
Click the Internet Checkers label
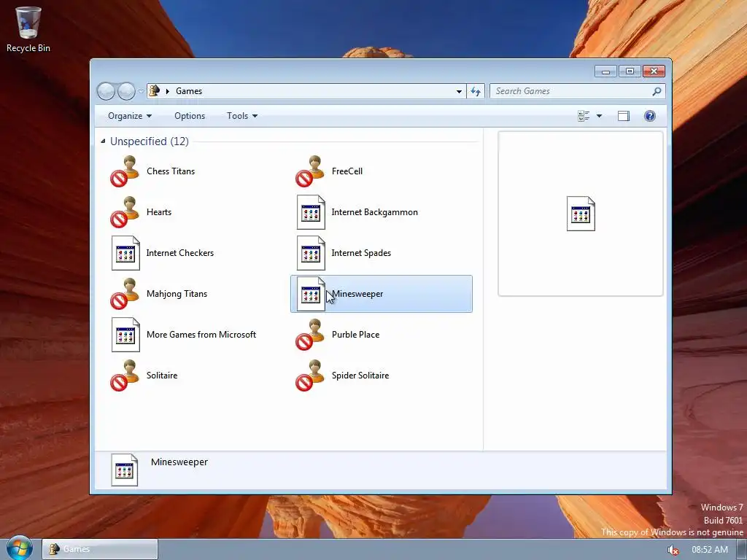179,253
